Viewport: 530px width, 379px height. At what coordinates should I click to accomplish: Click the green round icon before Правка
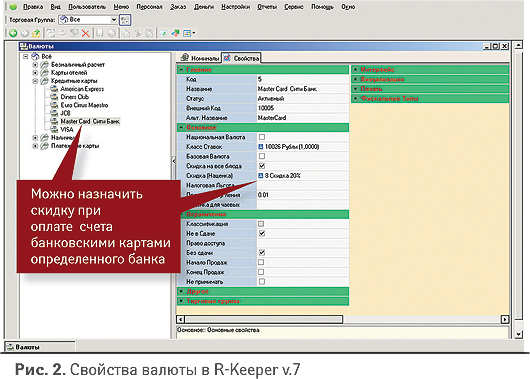coord(13,7)
